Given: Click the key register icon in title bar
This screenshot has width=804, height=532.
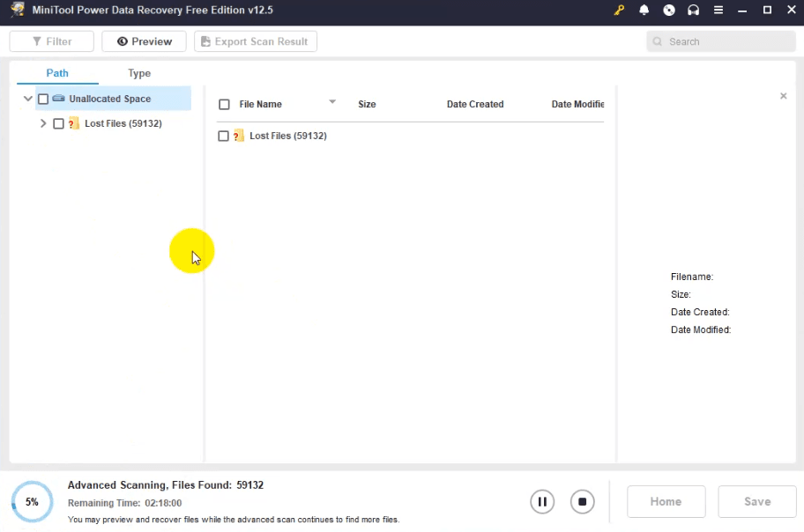Looking at the screenshot, I should pos(619,10).
